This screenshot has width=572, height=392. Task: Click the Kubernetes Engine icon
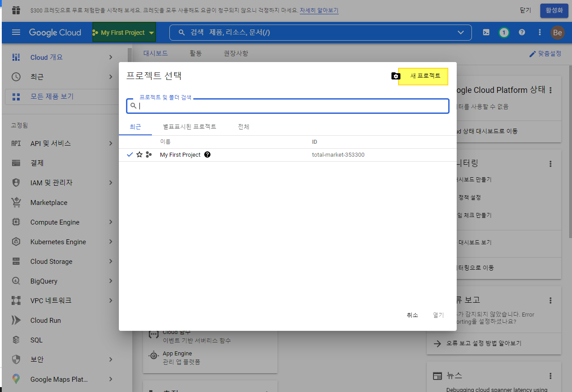pos(16,242)
